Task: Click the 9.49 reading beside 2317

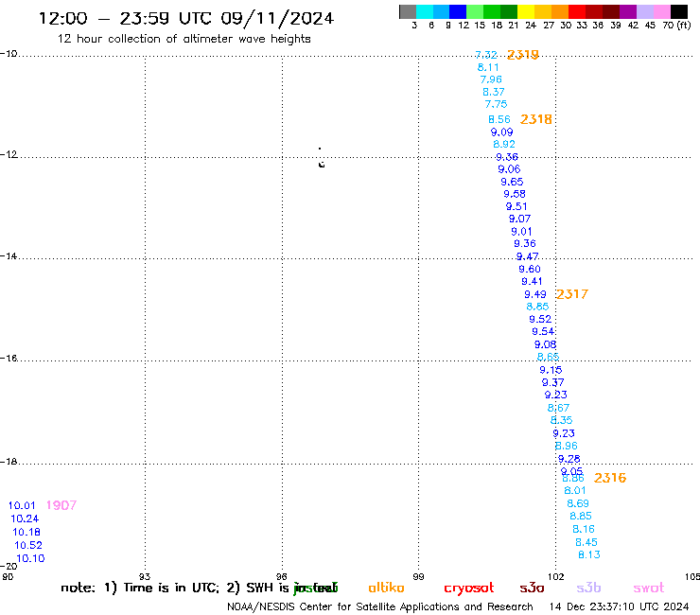Action: (x=535, y=295)
